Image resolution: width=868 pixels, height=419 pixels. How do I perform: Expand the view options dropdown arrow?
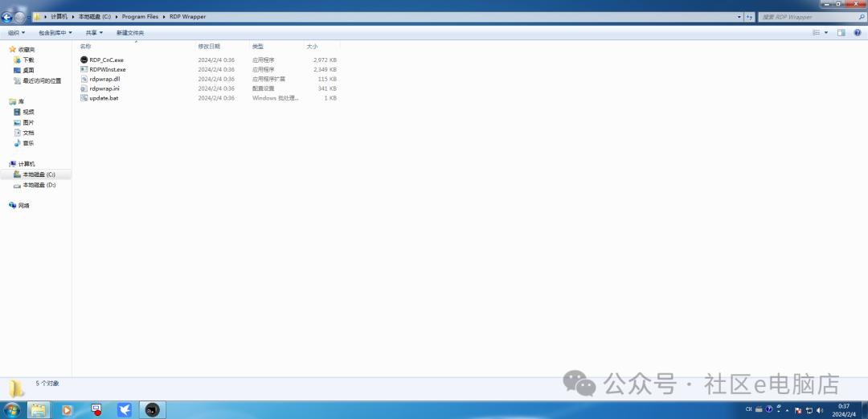826,33
